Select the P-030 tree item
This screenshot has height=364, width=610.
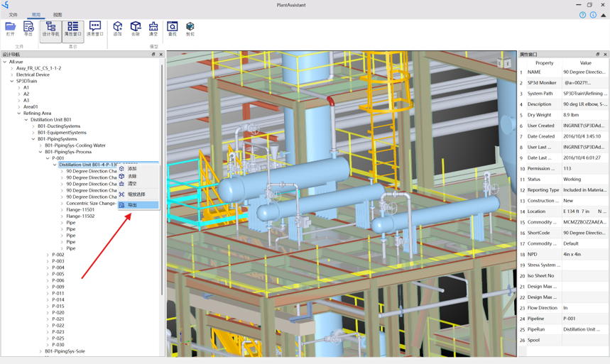tap(58, 345)
